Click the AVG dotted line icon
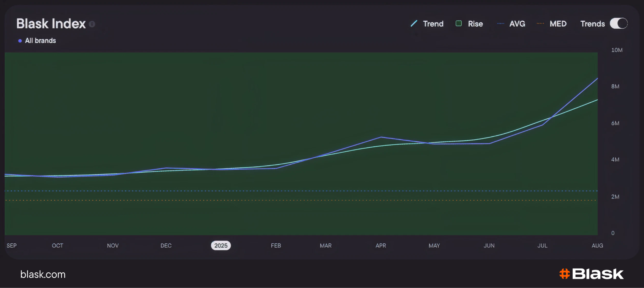 click(x=501, y=24)
